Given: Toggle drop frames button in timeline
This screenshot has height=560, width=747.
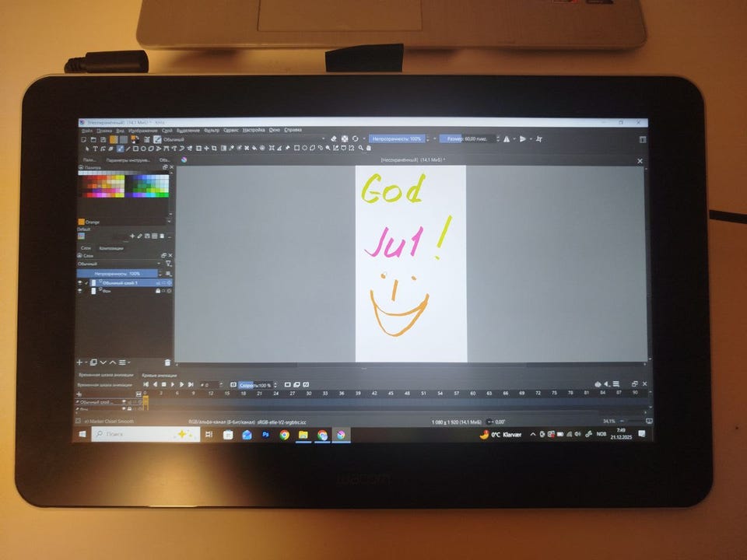Looking at the screenshot, I should (233, 384).
